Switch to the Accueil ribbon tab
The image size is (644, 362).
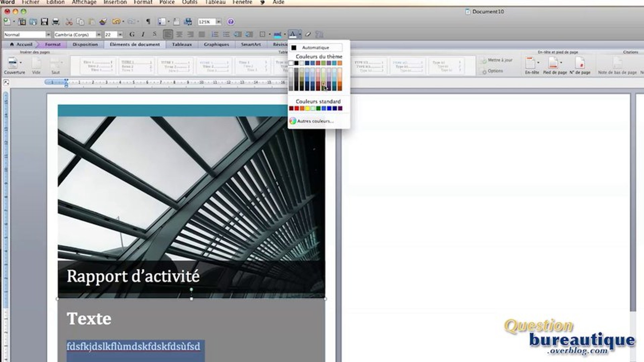[x=21, y=44]
